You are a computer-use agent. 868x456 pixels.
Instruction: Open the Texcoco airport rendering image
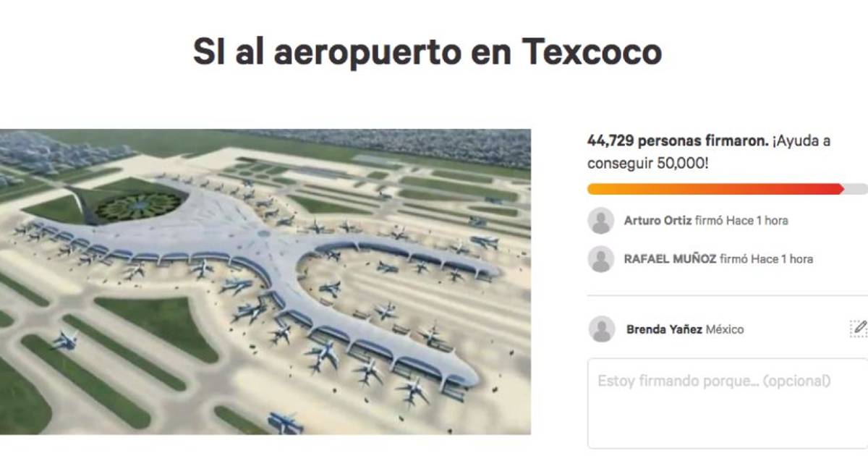[265, 282]
